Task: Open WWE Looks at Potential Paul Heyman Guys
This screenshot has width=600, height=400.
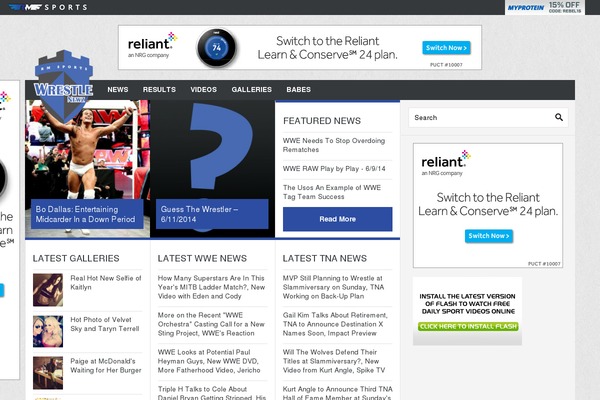Action: pos(209,361)
